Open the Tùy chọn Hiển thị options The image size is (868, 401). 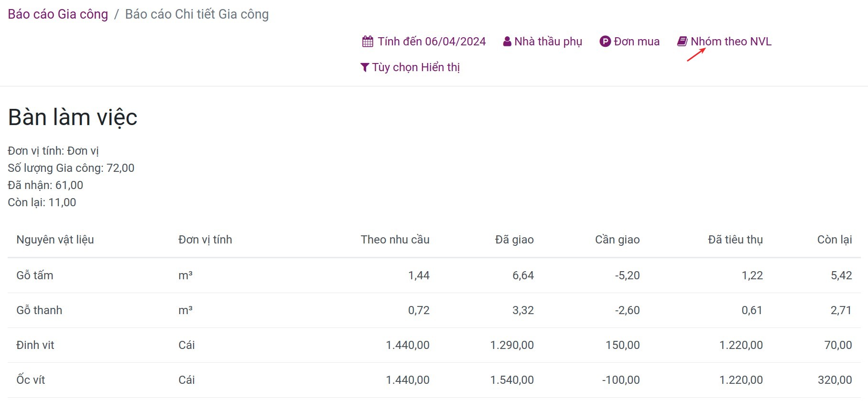pos(416,67)
